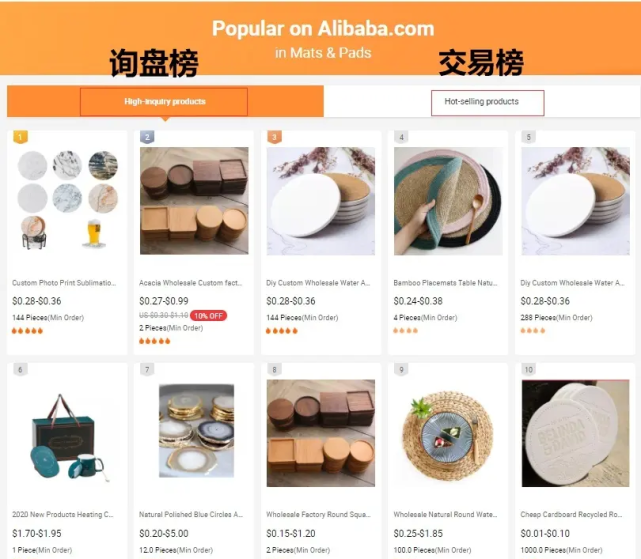This screenshot has width=641, height=559.
Task: Open Cheap Cardboard Recycled product title
Action: click(x=572, y=514)
